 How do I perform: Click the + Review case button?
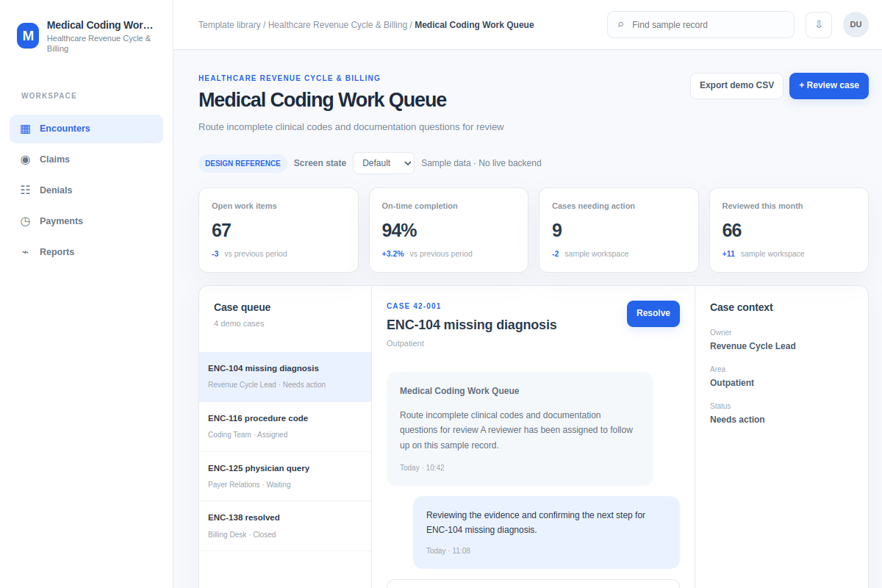coord(829,85)
